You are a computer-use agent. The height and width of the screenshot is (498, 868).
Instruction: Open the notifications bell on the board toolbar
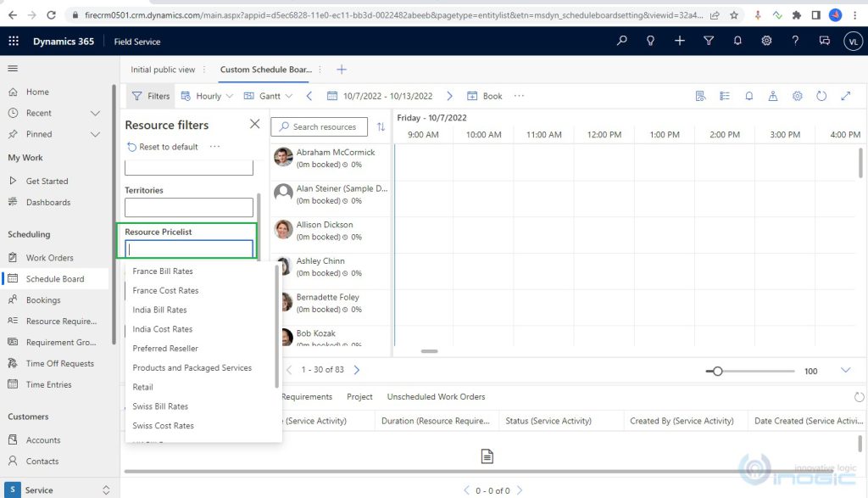[748, 96]
